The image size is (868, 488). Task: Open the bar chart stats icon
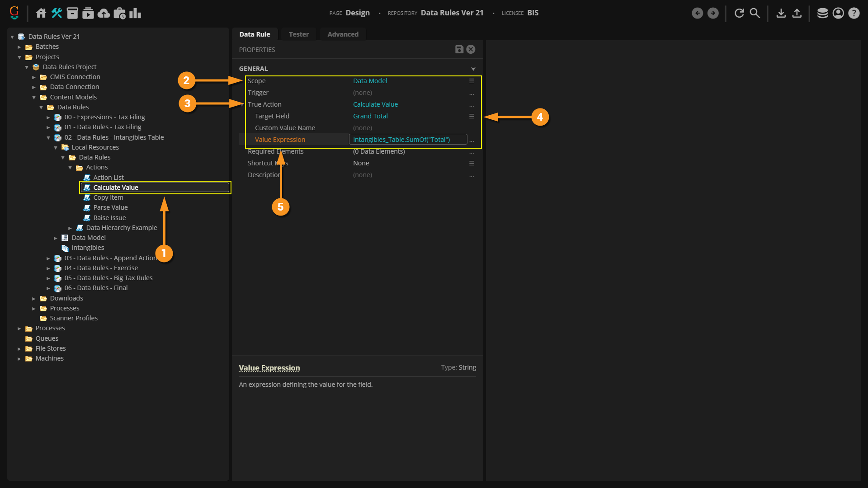(x=135, y=13)
